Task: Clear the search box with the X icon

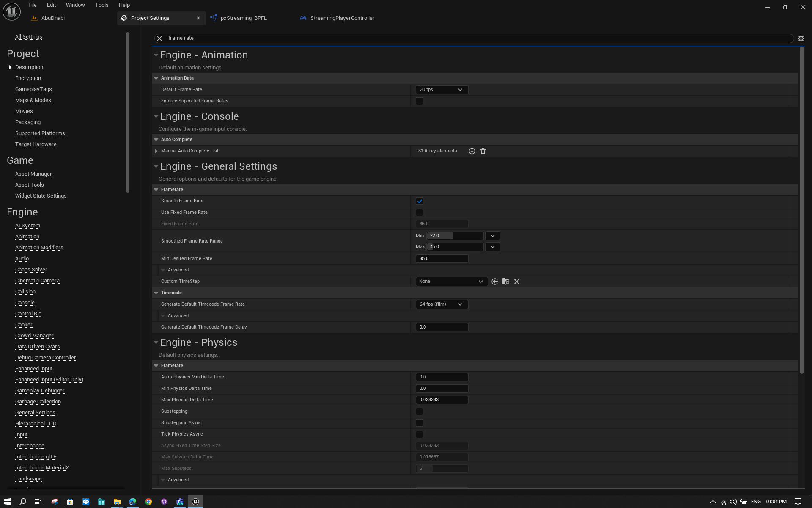Action: [159, 39]
